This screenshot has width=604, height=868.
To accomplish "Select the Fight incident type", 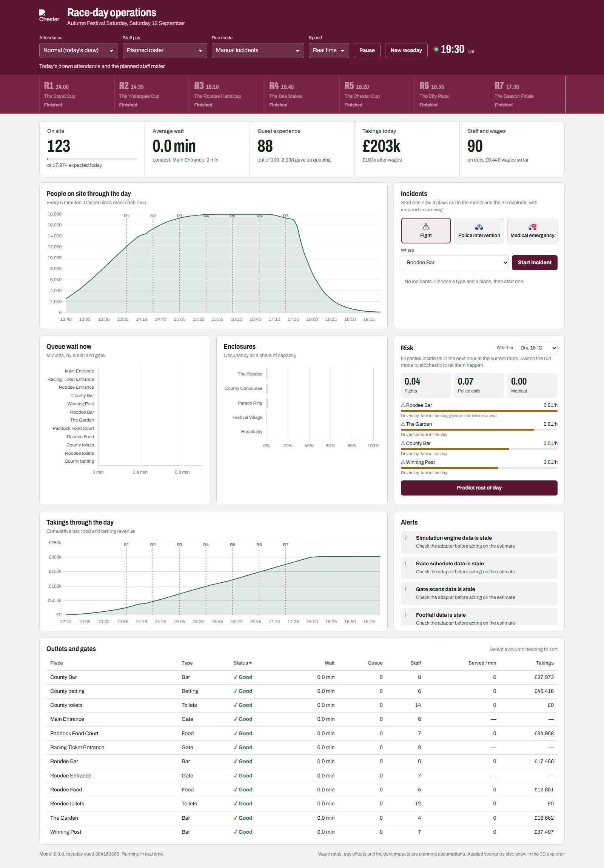I will tap(426, 231).
